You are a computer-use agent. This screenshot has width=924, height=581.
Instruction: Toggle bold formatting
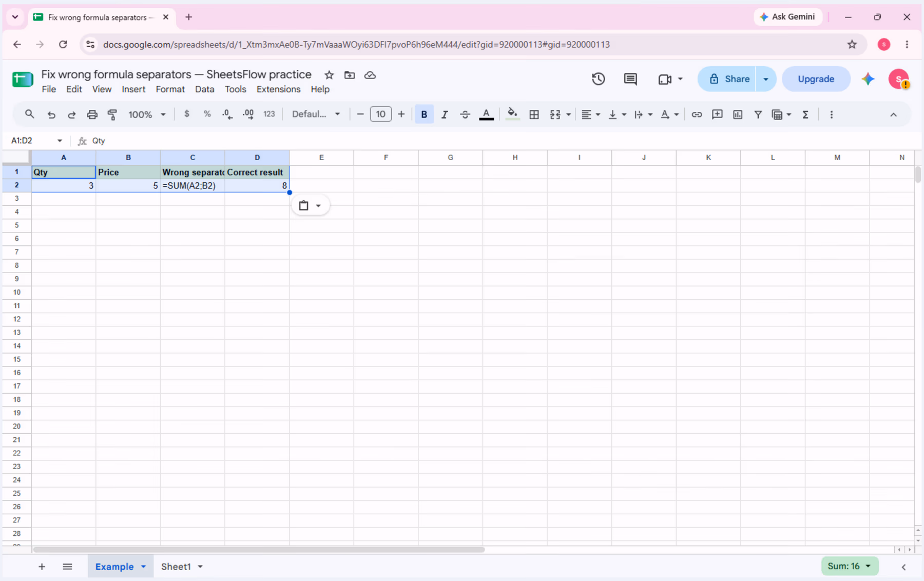point(424,114)
